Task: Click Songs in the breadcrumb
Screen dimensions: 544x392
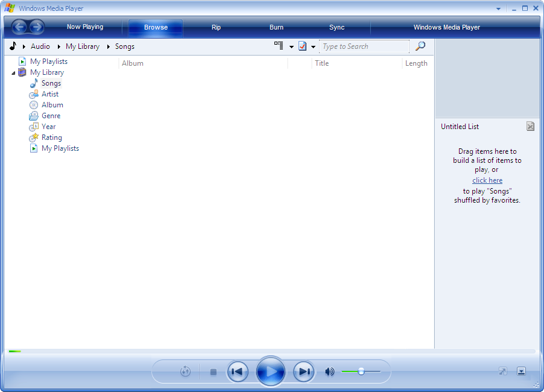Action: click(x=125, y=46)
